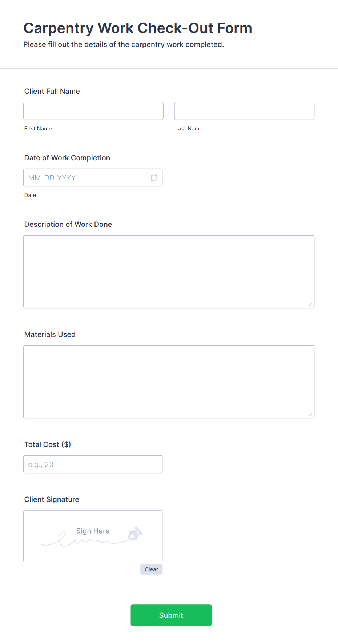Grab the Materials Used resize handle
338x644 pixels.
point(311,415)
